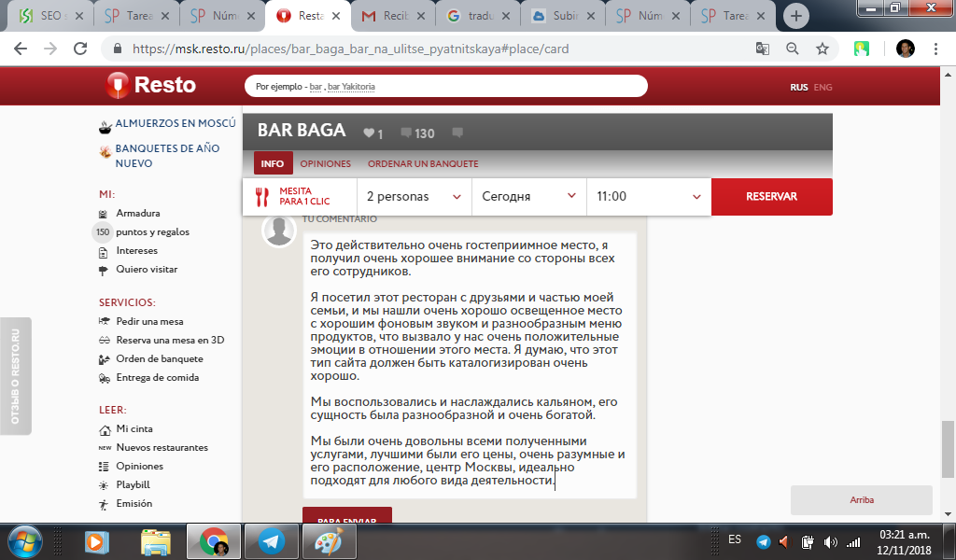Click the page vertical scrollbar thumb
This screenshot has width=956, height=560.
pos(948,450)
